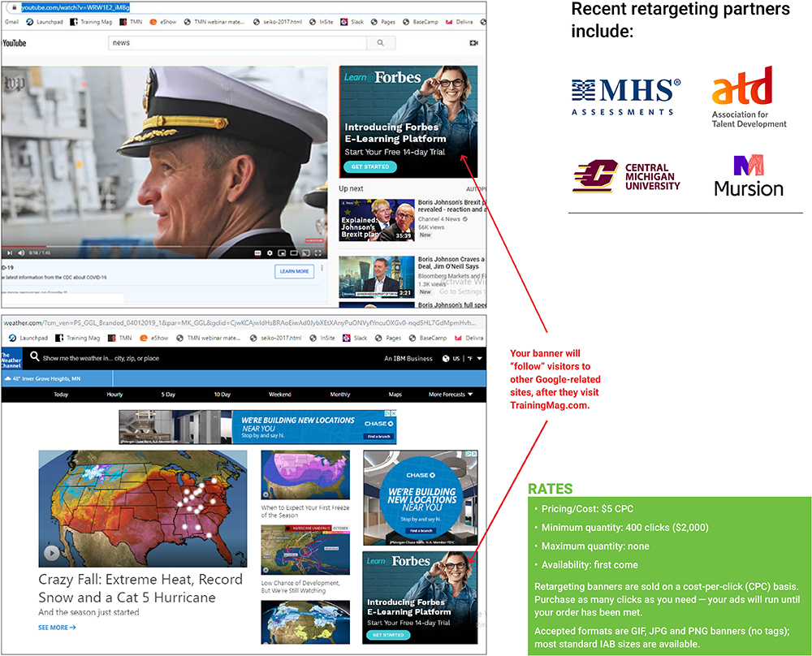Open the Monthly forecast tab
Screen dimensions: 812x656
[339, 395]
